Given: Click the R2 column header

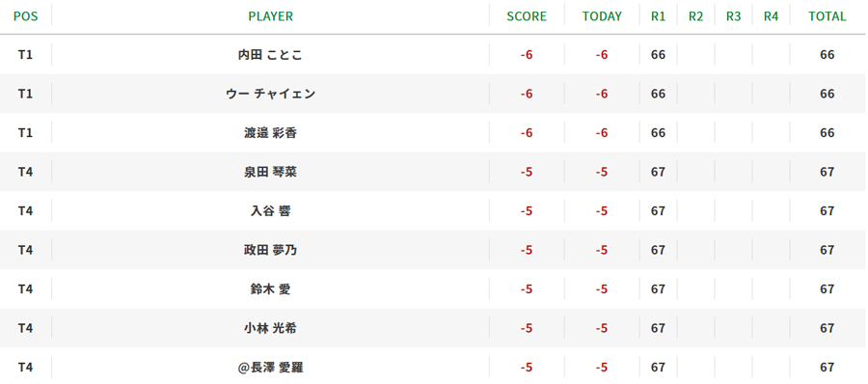Looking at the screenshot, I should [x=695, y=16].
